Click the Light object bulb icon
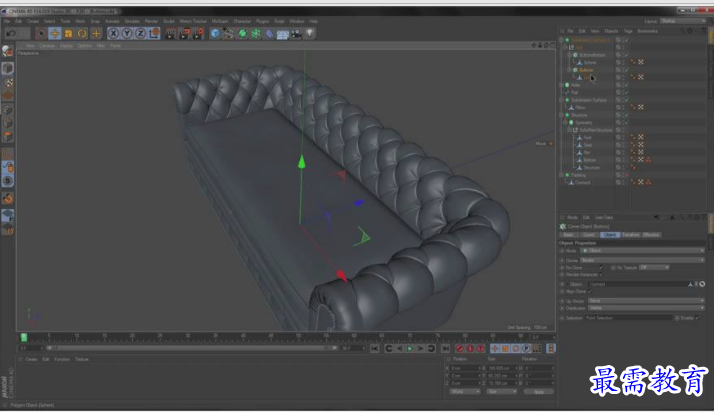The image size is (714, 412). coord(310,33)
